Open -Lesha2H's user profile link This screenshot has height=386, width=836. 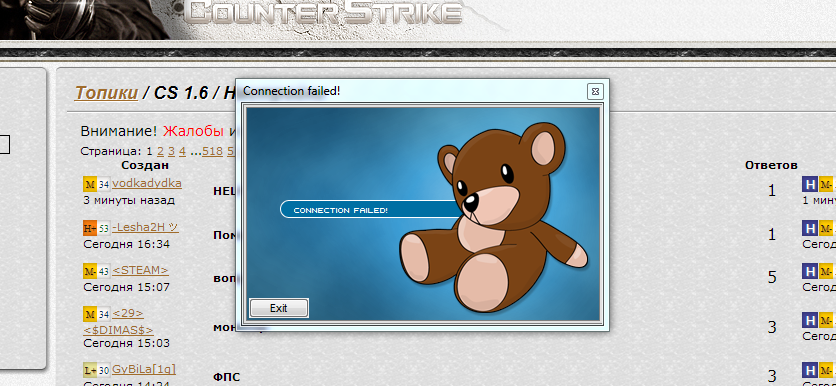click(145, 227)
